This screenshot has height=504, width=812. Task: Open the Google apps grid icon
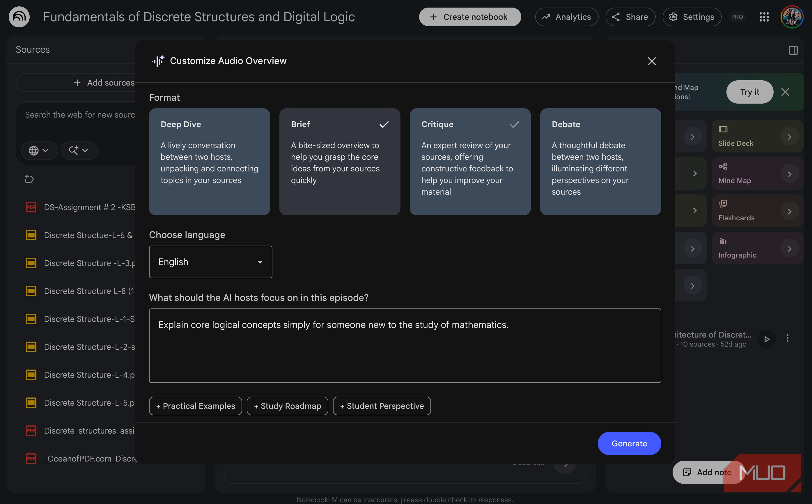764,17
